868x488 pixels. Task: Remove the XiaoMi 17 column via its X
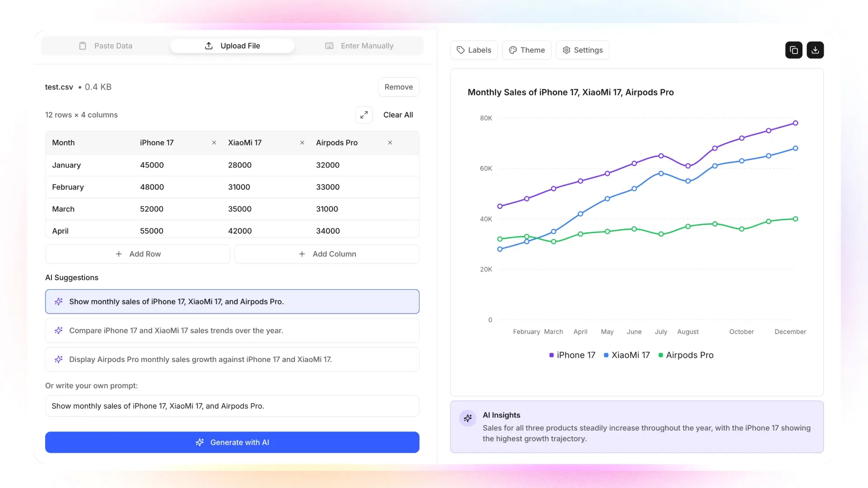(302, 142)
